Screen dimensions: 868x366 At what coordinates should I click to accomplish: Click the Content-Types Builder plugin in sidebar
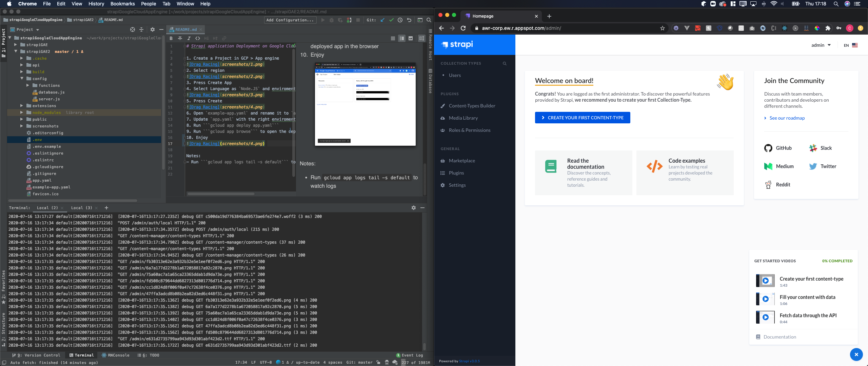tap(472, 106)
